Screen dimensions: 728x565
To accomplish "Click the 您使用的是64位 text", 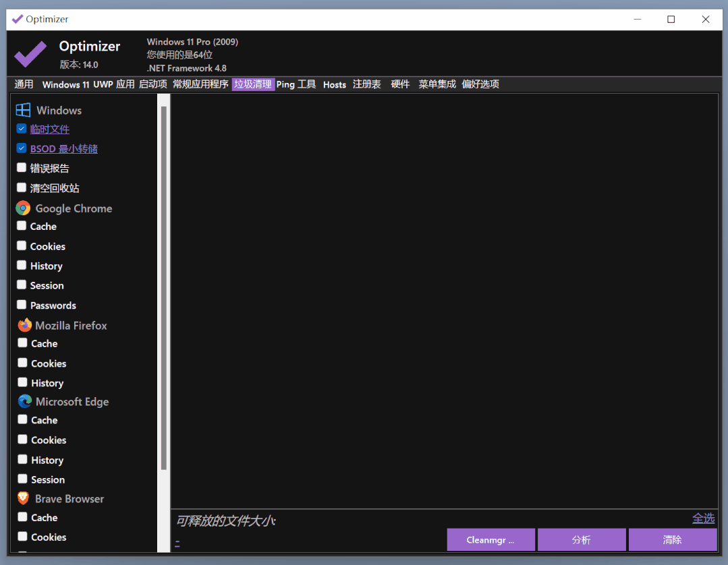I will point(179,55).
